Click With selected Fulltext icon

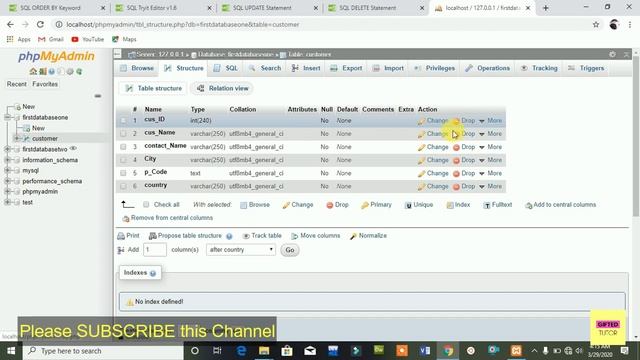(487, 205)
